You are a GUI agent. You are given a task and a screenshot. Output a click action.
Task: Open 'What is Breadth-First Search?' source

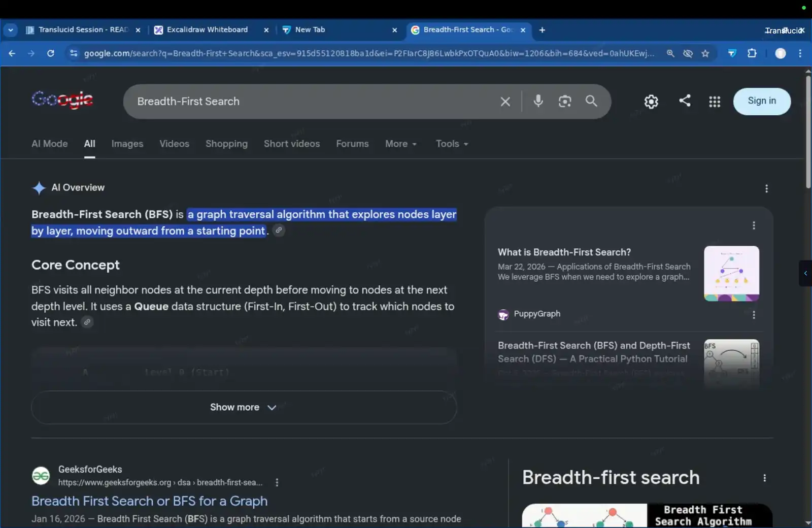[x=564, y=252]
